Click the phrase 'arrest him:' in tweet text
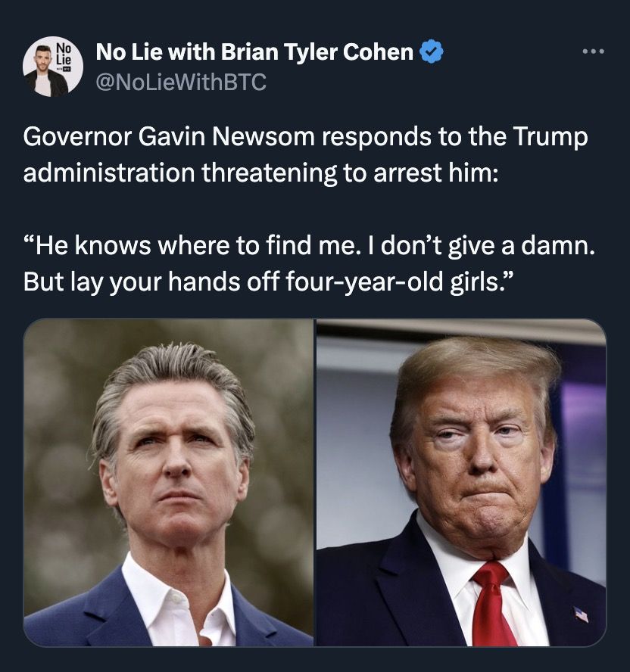This screenshot has height=672, width=630. [x=436, y=173]
